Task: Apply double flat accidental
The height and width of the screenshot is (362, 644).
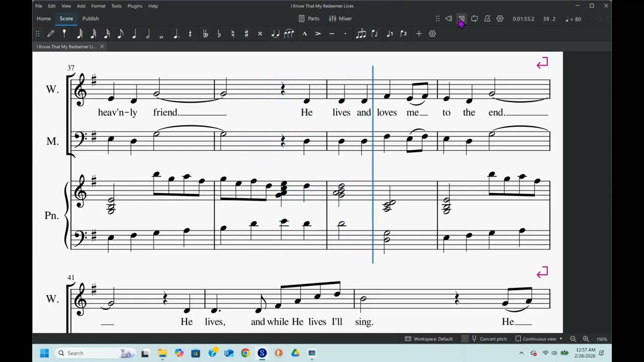Action: (205, 34)
